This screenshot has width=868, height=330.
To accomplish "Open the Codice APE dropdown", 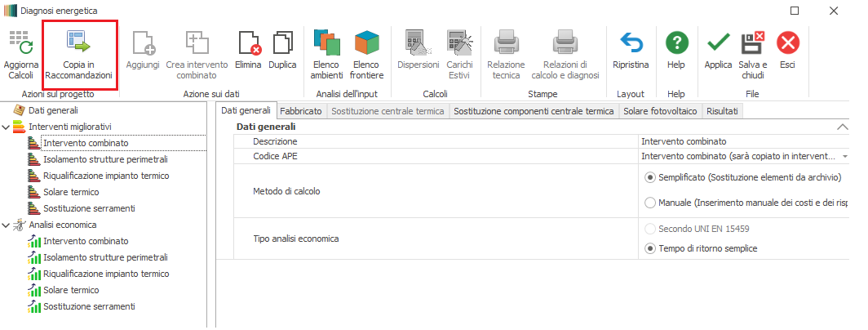I will pyautogui.click(x=844, y=155).
